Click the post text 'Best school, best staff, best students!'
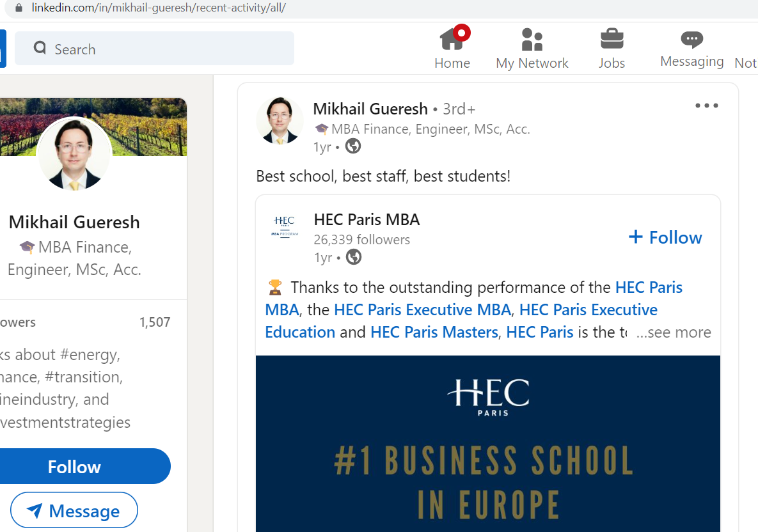The image size is (758, 532). coord(383,176)
